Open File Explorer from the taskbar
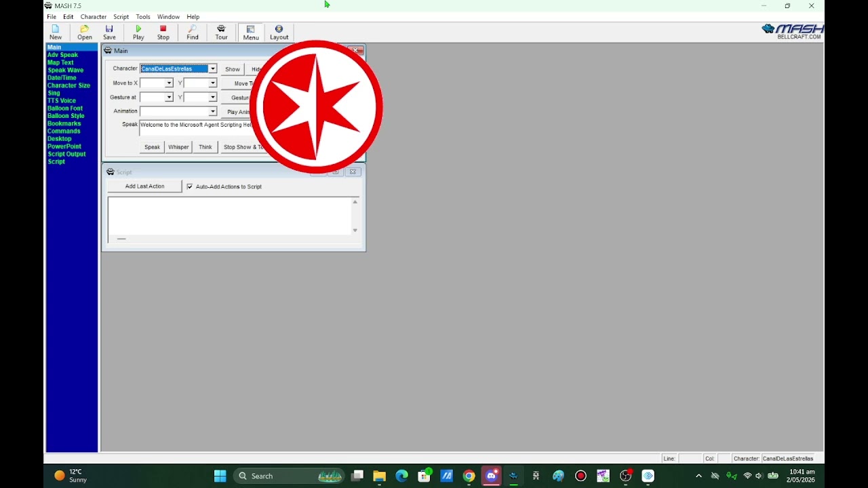The height and width of the screenshot is (488, 868). [x=379, y=476]
